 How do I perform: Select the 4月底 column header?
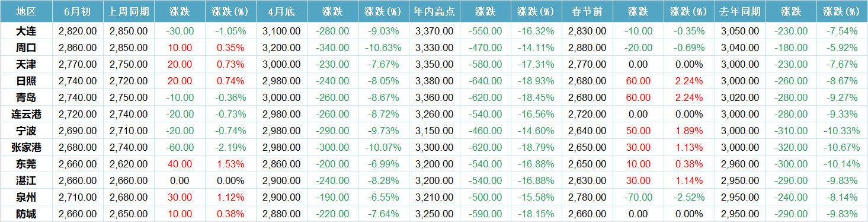(281, 11)
